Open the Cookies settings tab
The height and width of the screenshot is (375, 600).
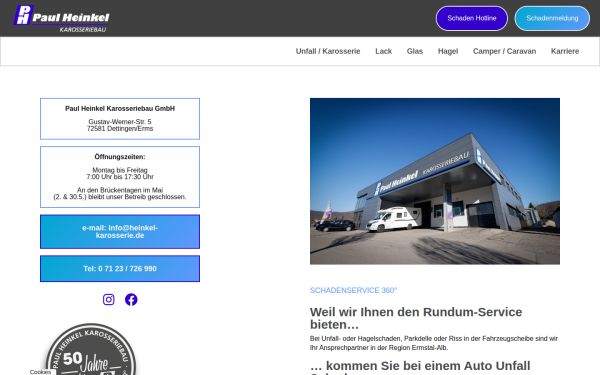point(41,372)
